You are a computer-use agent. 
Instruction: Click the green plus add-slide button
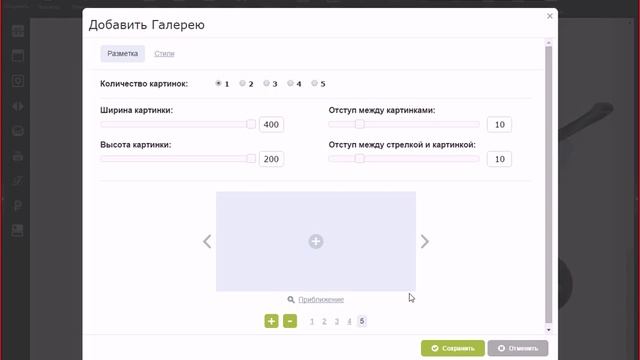point(271,321)
